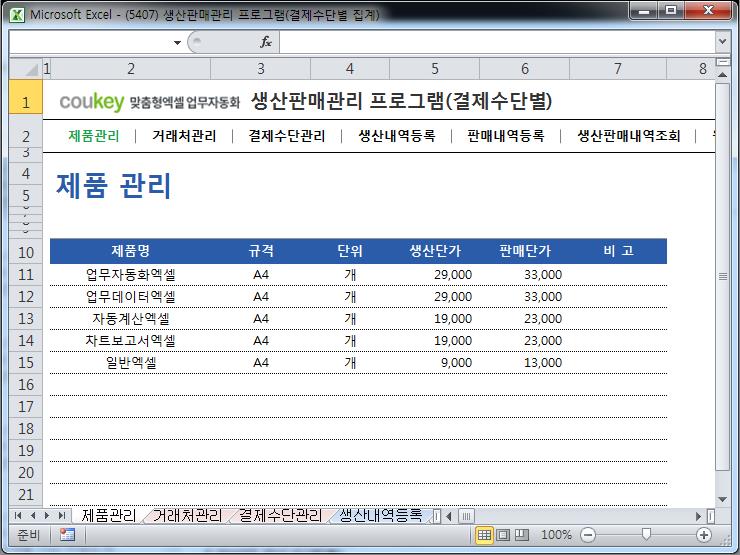The image size is (740, 555).
Task: Open 생산내역등록 navigation menu link
Action: pos(396,136)
